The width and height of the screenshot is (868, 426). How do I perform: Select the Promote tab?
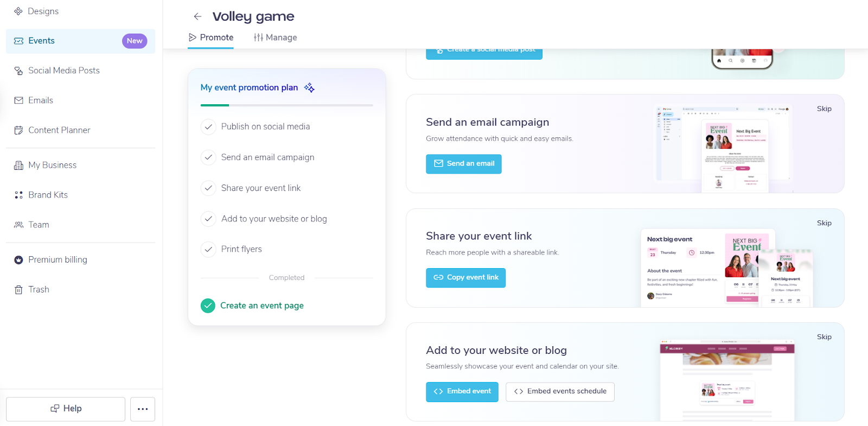[211, 37]
